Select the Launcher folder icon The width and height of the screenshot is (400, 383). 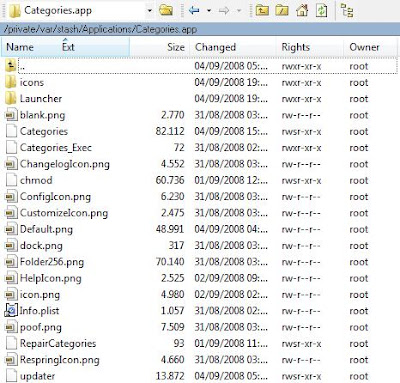pyautogui.click(x=11, y=98)
